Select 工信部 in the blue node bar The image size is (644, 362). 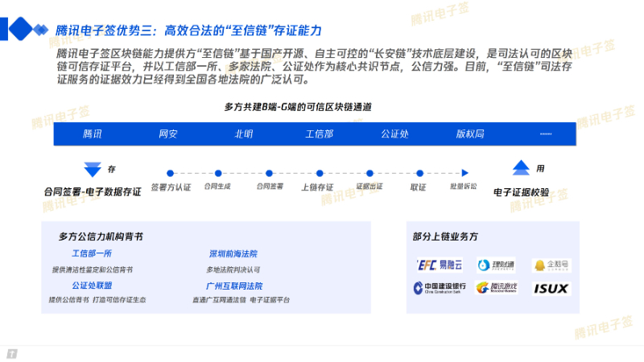[319, 134]
